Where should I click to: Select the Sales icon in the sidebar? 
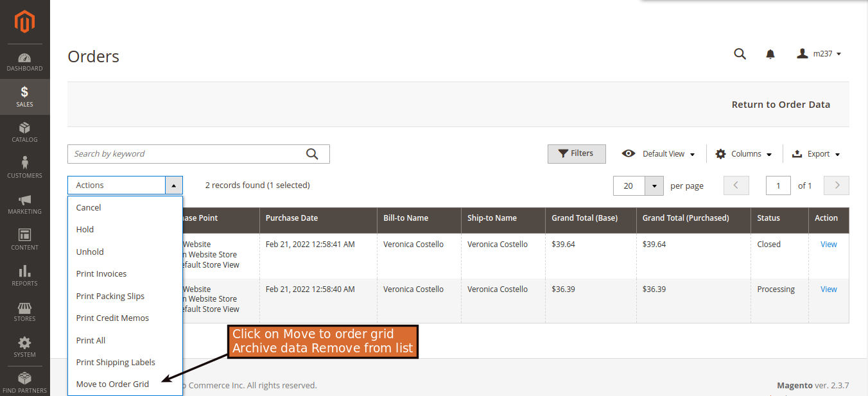tap(24, 96)
